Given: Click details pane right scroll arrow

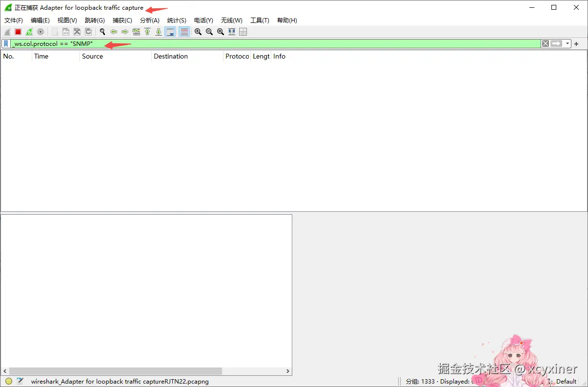Looking at the screenshot, I should (288, 371).
